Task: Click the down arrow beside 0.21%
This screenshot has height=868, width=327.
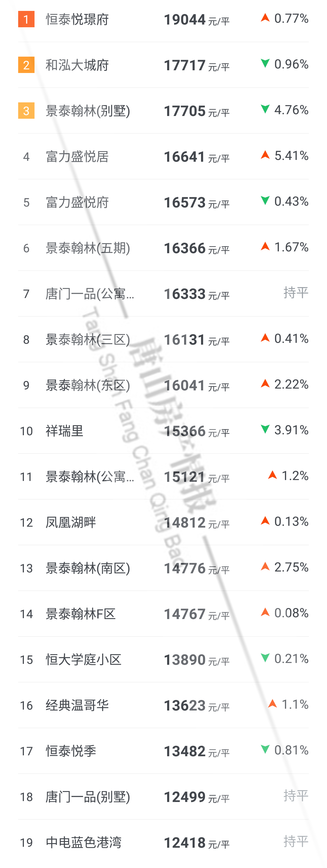Action: click(265, 658)
